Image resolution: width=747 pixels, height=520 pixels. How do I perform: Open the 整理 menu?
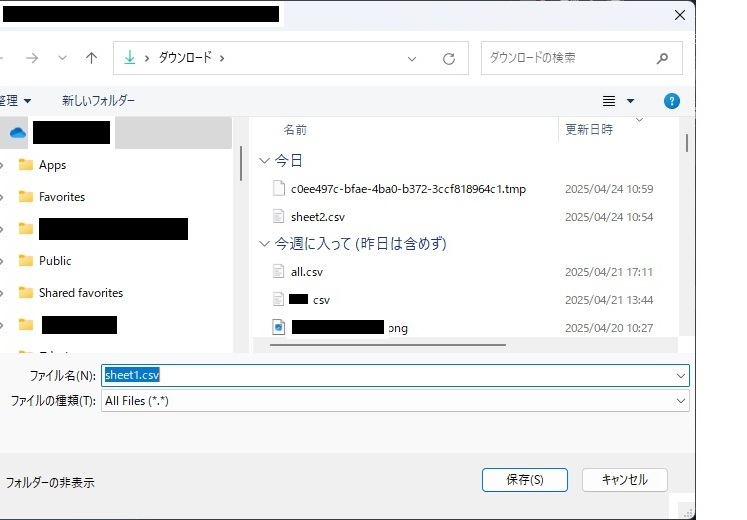click(x=15, y=100)
